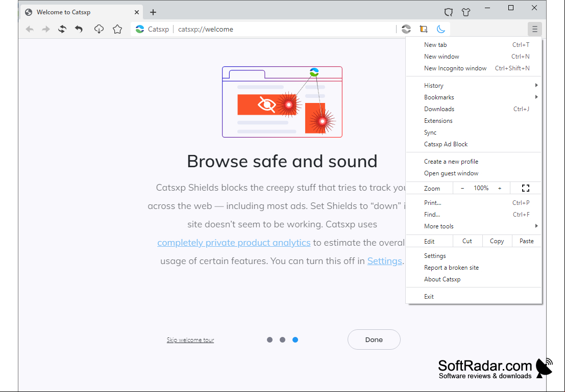Viewport: 565px width, 392px height.
Task: Open Downloads from the menu
Action: [x=474, y=109]
